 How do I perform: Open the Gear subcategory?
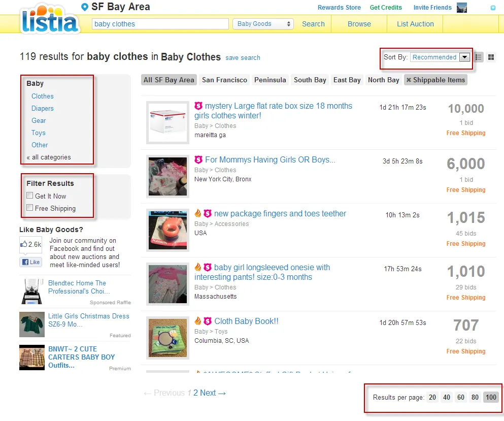coord(39,120)
